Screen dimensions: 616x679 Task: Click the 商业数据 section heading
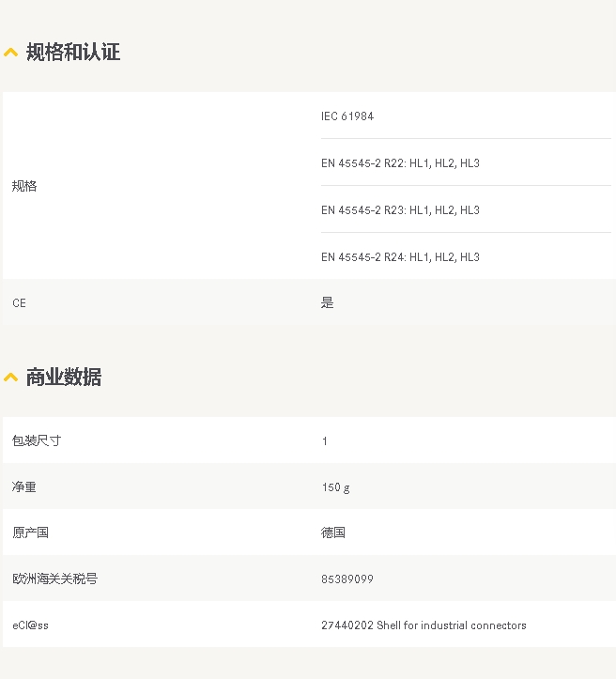click(64, 378)
